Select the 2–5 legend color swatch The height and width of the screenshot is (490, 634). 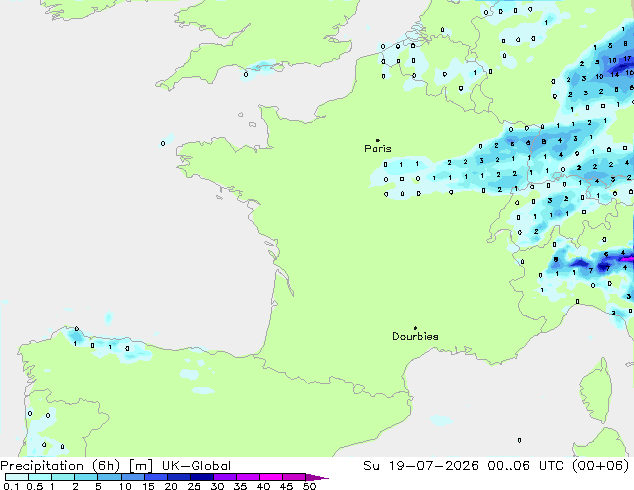86,477
